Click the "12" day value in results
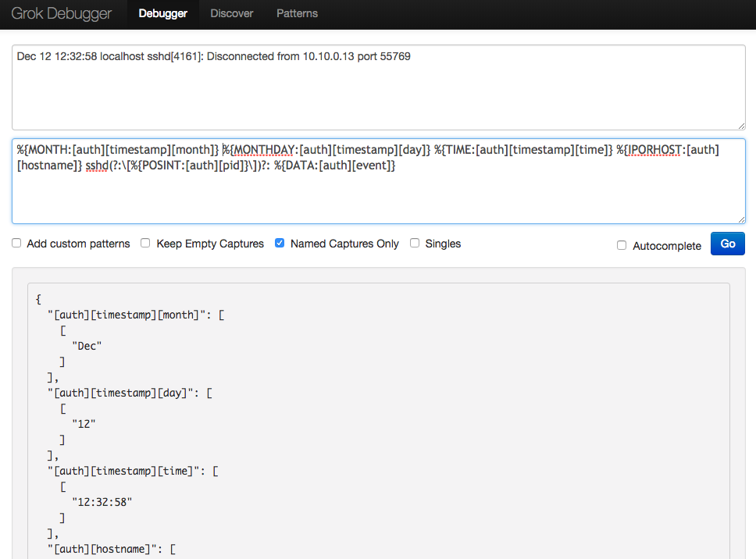 [84, 424]
